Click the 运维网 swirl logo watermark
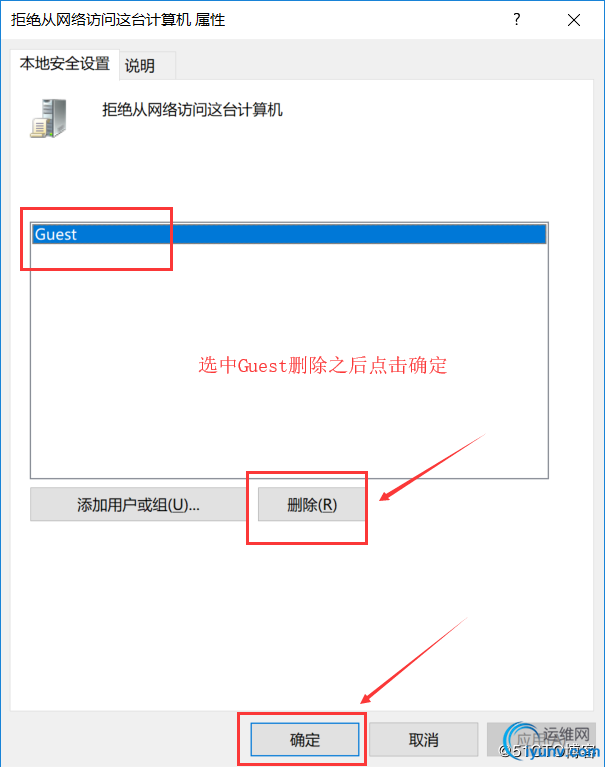The image size is (606, 768). pyautogui.click(x=521, y=740)
